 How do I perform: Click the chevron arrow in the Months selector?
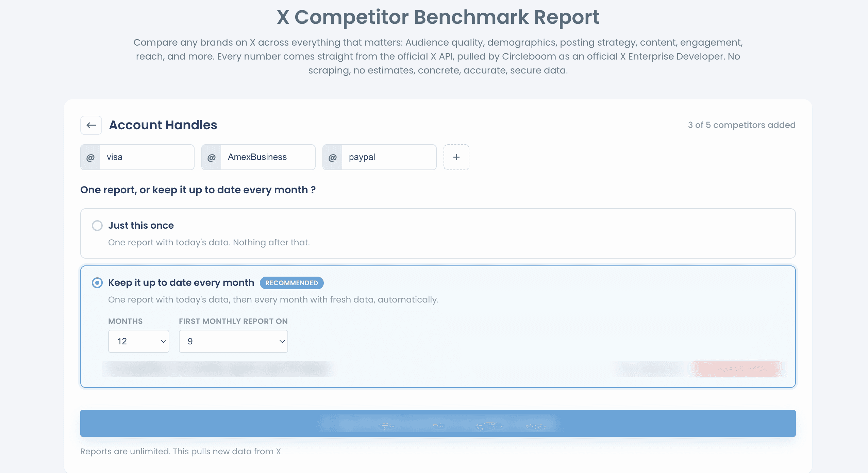pyautogui.click(x=163, y=341)
